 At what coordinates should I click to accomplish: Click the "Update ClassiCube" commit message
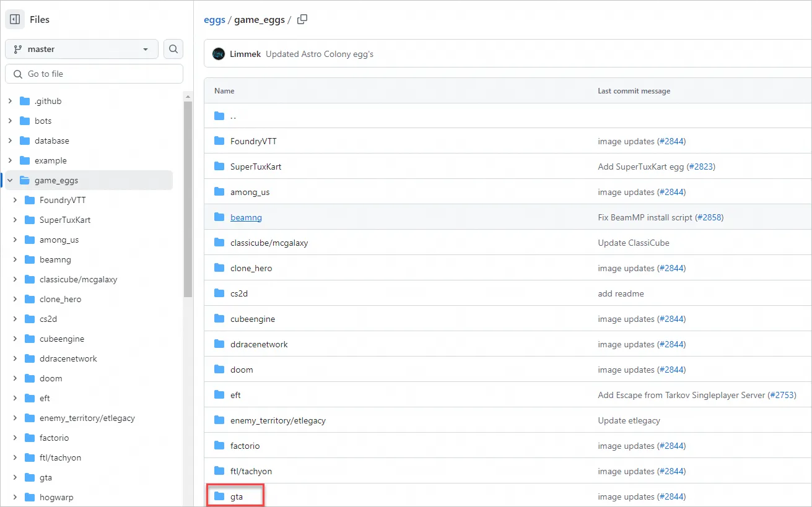click(634, 243)
